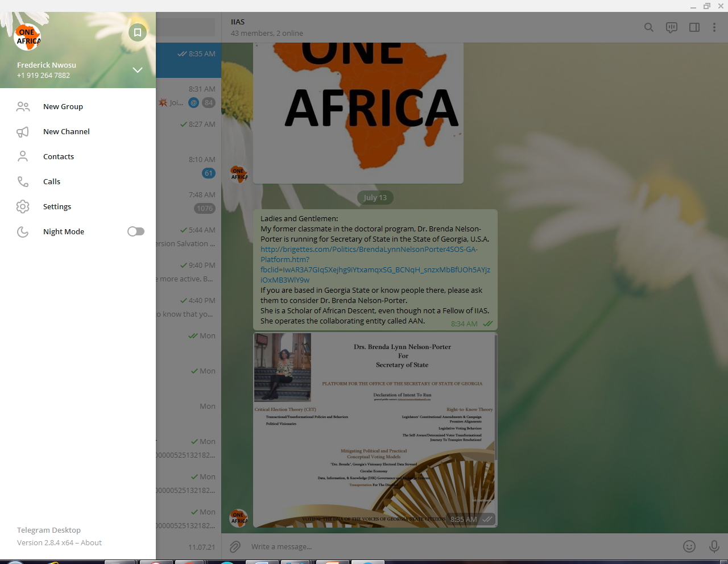Open Calls menu entry
This screenshot has width=728, height=564.
click(78, 181)
